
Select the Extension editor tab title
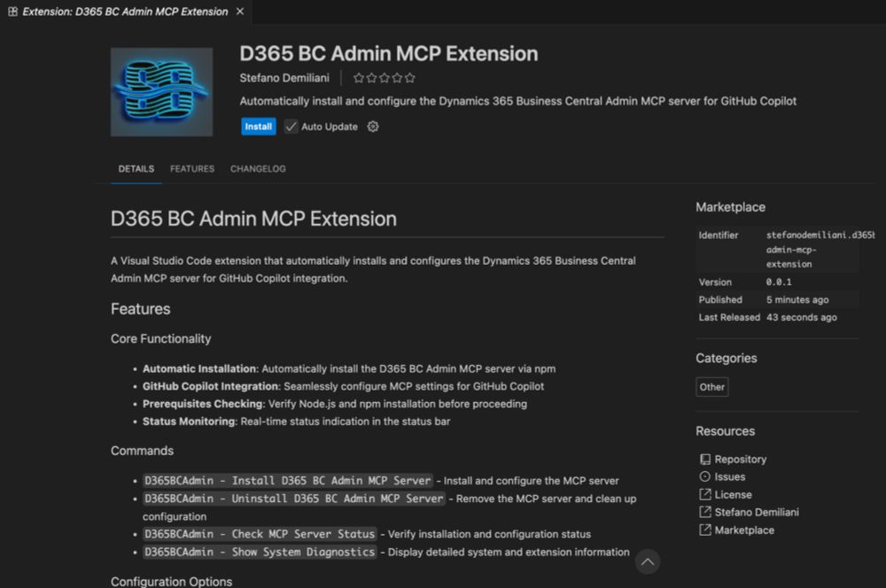pyautogui.click(x=125, y=12)
